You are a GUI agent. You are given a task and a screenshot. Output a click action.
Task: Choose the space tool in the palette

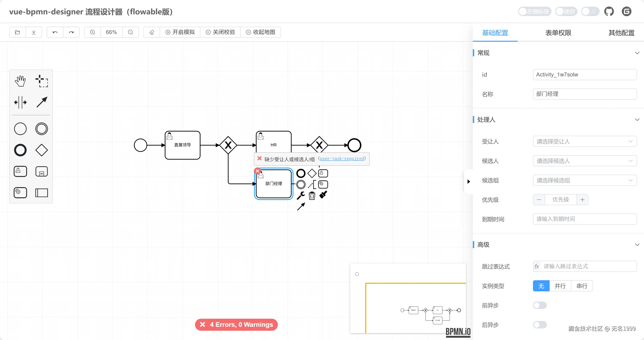pos(20,102)
